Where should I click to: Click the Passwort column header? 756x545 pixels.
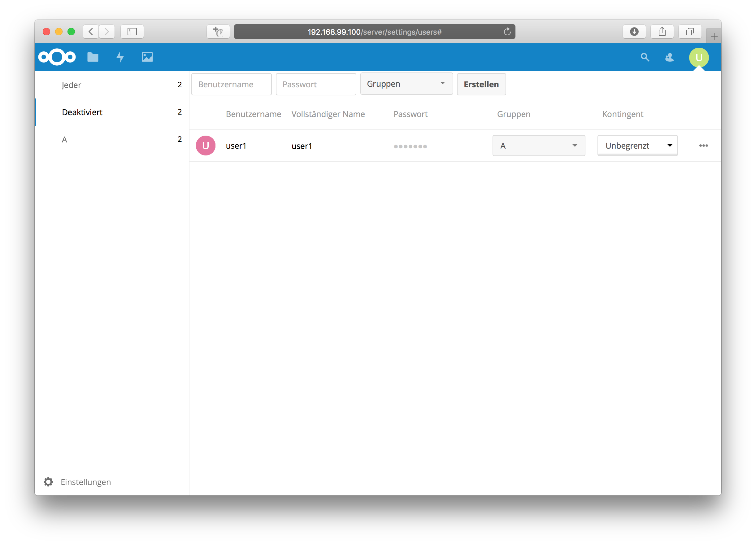410,114
